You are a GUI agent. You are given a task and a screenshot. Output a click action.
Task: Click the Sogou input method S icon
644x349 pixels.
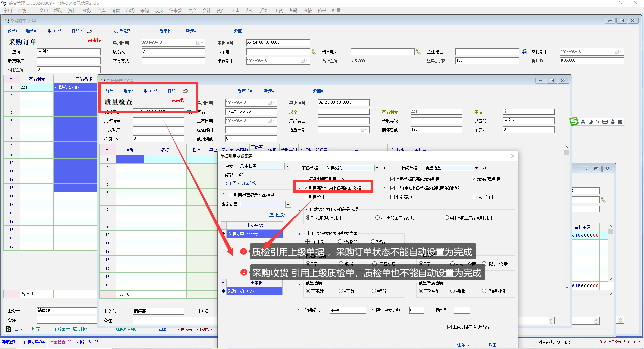(x=574, y=122)
